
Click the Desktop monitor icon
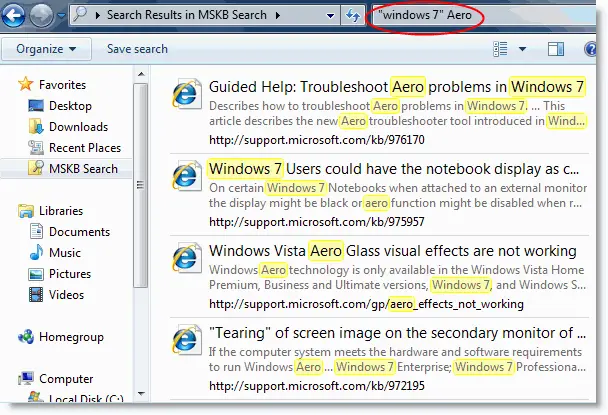pyautogui.click(x=36, y=105)
